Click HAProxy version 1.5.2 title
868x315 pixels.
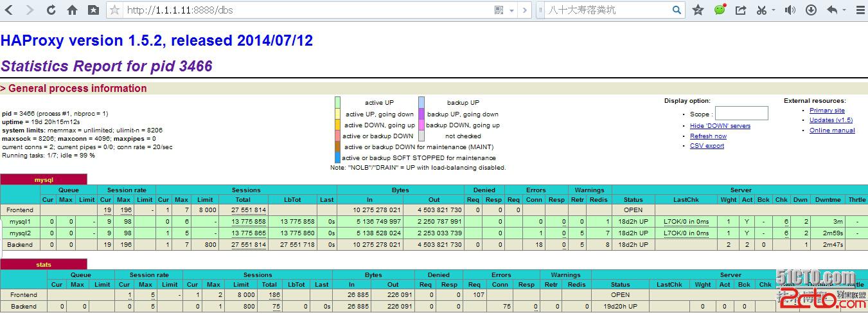point(157,40)
